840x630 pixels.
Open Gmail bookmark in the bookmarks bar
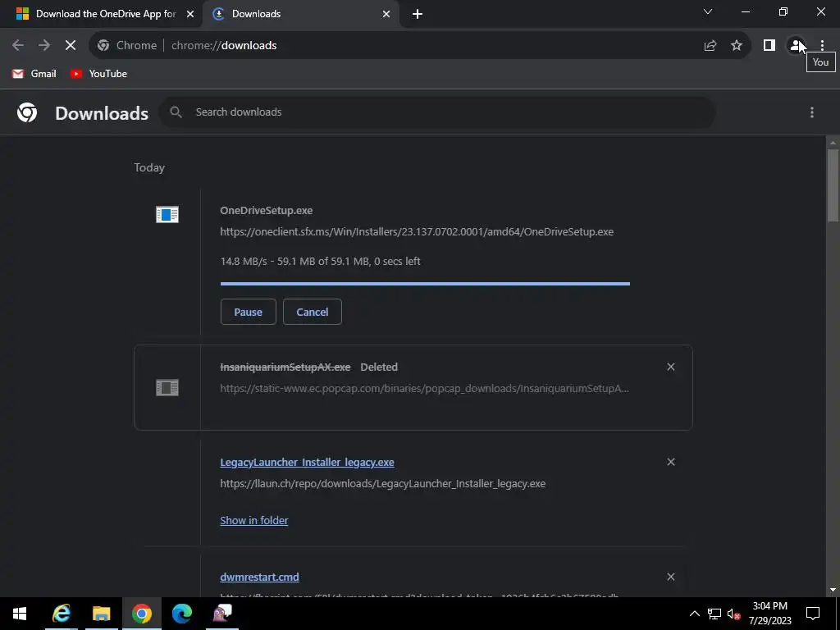[x=34, y=74]
